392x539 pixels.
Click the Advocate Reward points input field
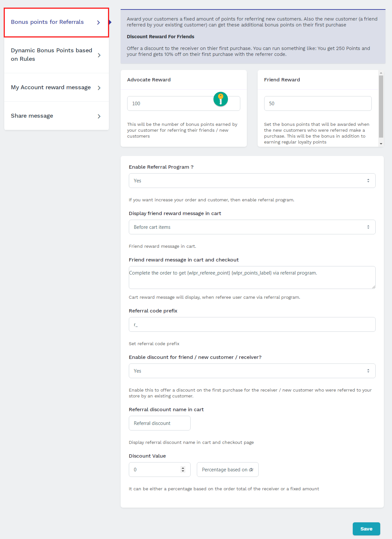click(183, 104)
